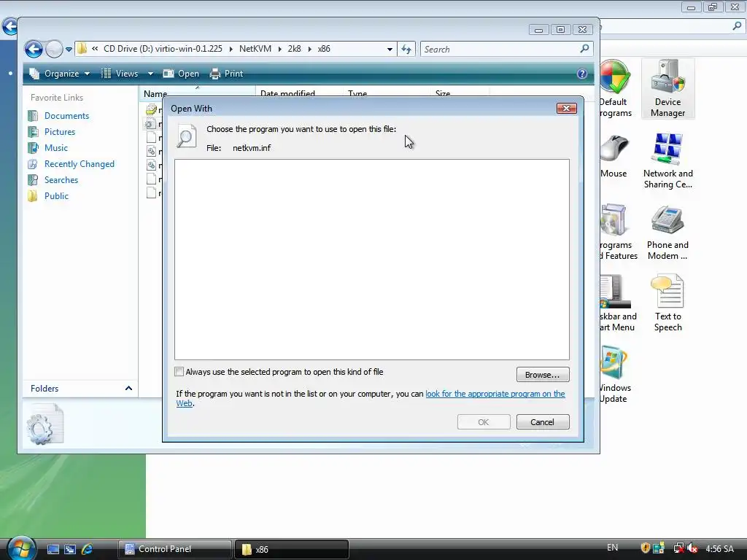Open Phone and Modem options icon
The width and height of the screenshot is (747, 560).
[667, 233]
